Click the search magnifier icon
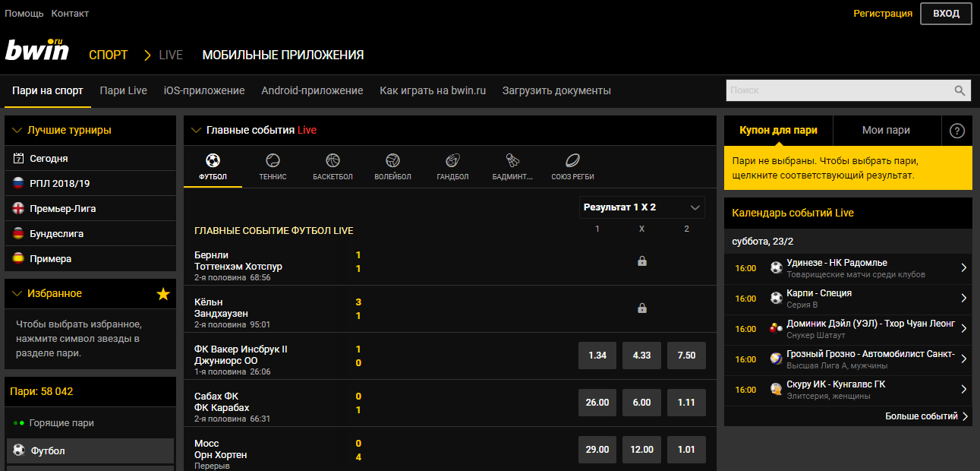The image size is (980, 471). point(960,90)
